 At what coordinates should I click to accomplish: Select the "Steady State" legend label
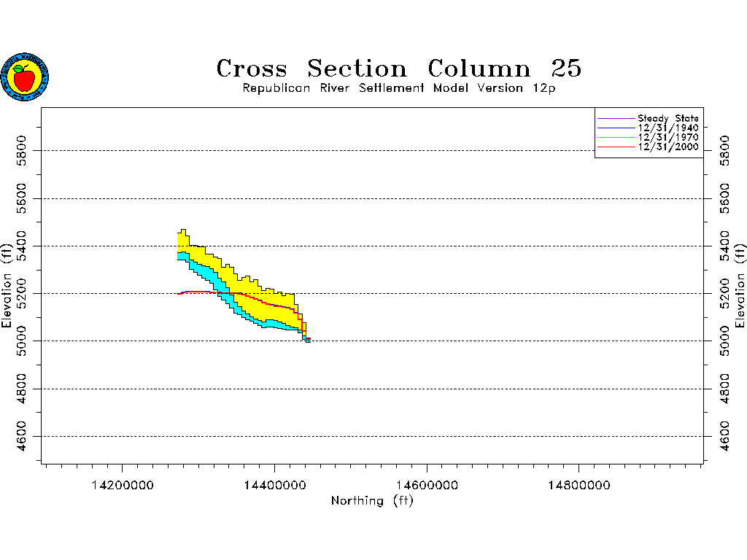[x=668, y=118]
